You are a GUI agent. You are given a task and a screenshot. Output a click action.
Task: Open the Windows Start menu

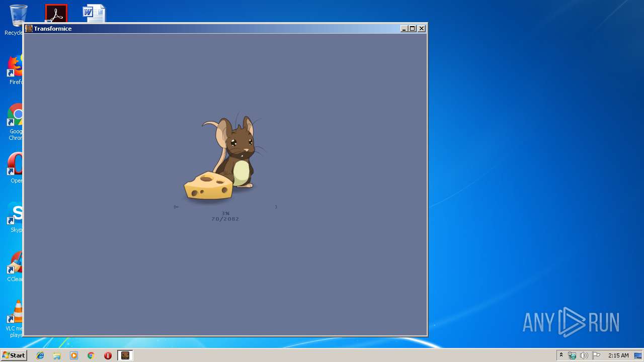[14, 355]
